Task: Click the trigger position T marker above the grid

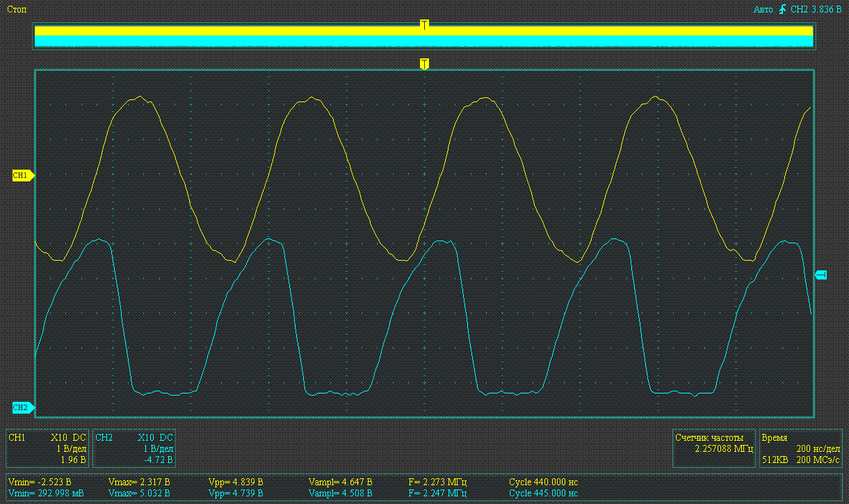Action: click(424, 64)
